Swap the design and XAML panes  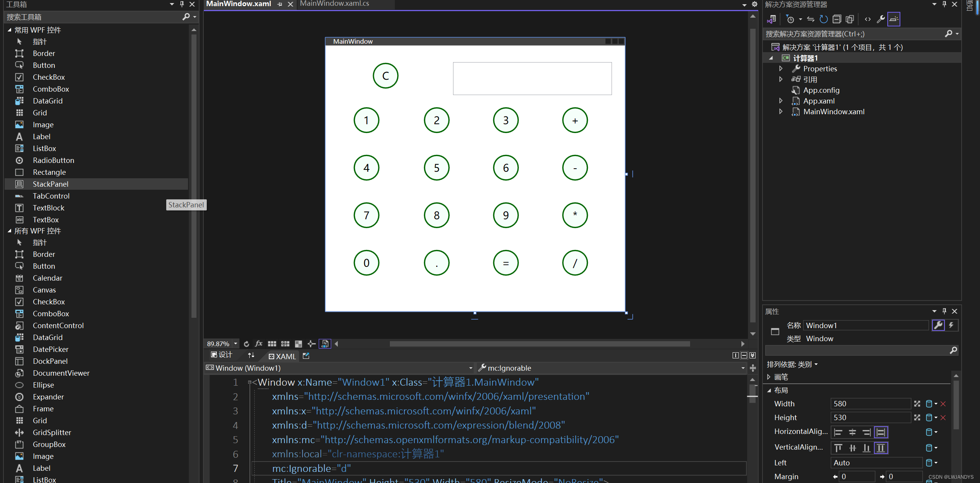[251, 355]
